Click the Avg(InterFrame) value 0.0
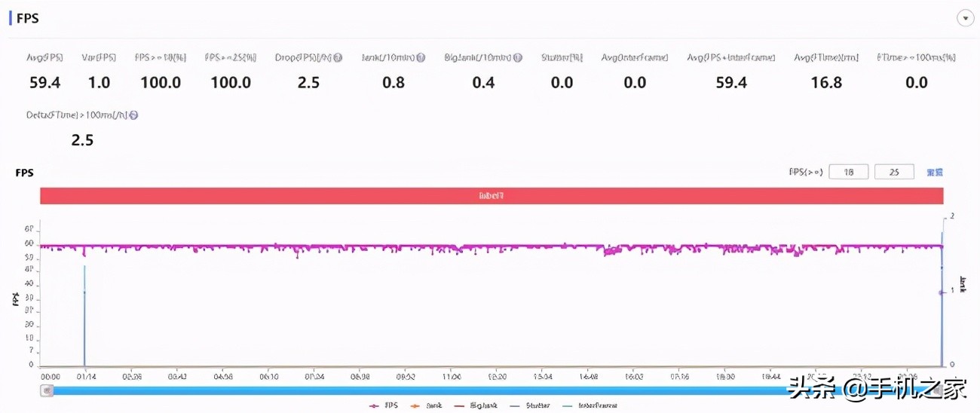Viewport: 980px width, 413px height. tap(635, 83)
